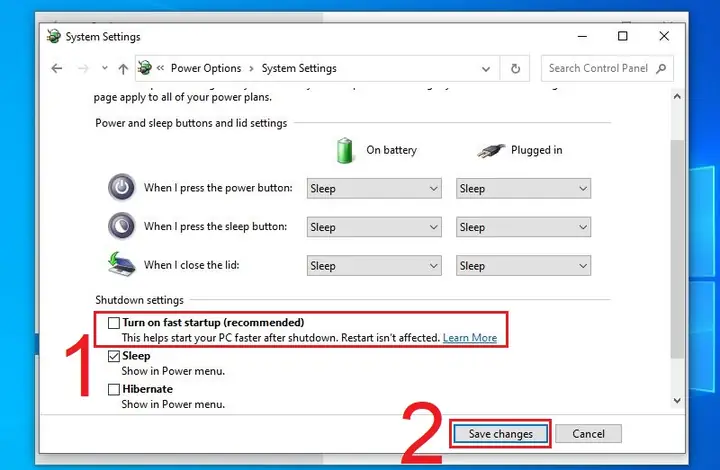Enable the Hibernate checkbox
The height and width of the screenshot is (470, 720).
click(114, 389)
